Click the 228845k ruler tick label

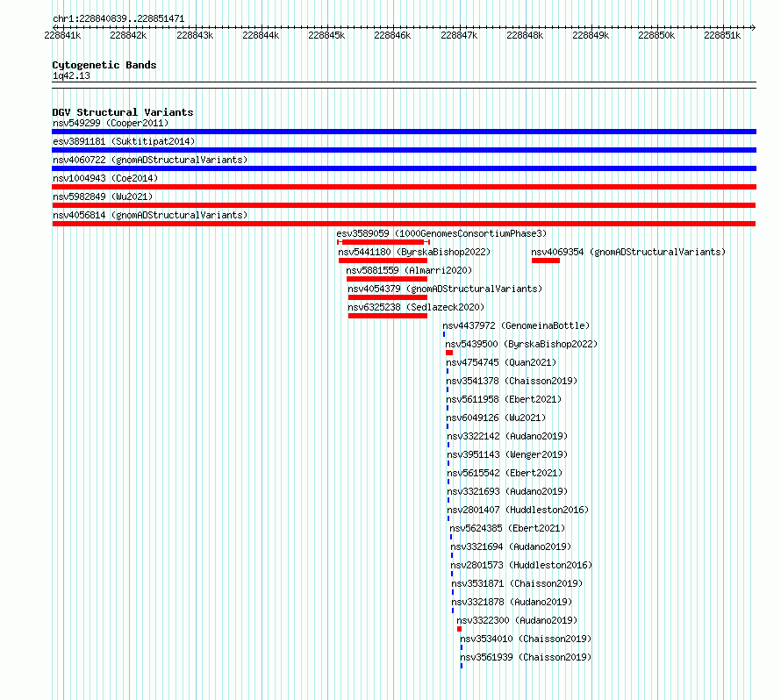click(326, 35)
